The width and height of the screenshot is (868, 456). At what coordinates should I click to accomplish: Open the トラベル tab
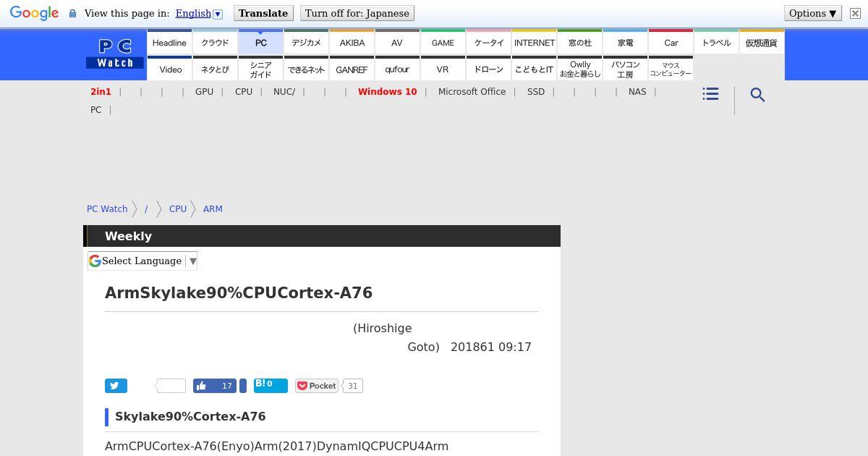[x=716, y=42]
